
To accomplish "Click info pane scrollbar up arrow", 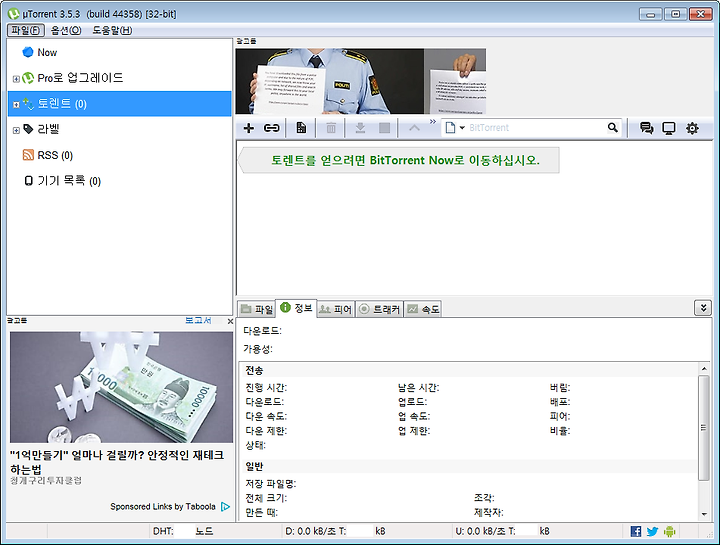I will pos(704,369).
